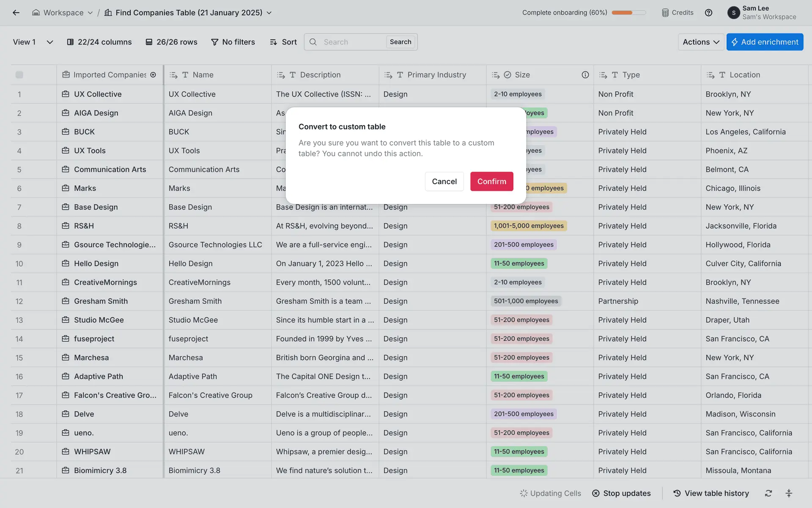The image size is (812, 508).
Task: Click View table history clock icon
Action: tap(677, 493)
